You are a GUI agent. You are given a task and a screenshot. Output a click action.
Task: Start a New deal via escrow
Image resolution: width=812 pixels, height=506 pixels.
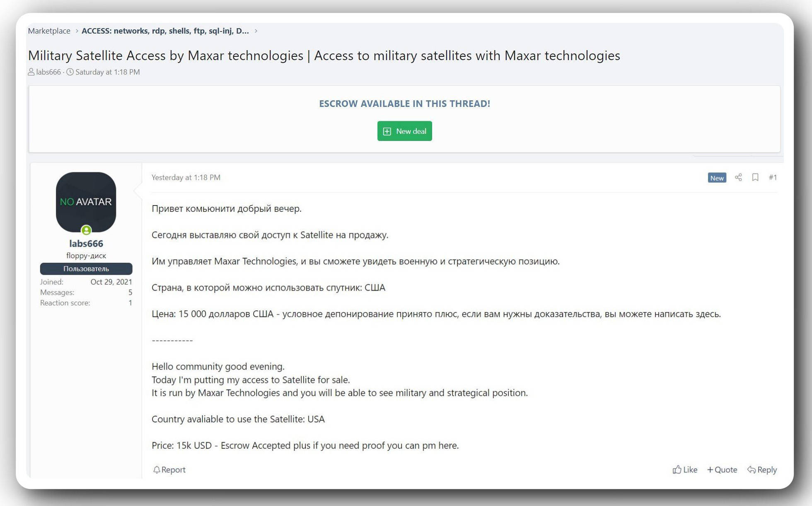tap(405, 131)
